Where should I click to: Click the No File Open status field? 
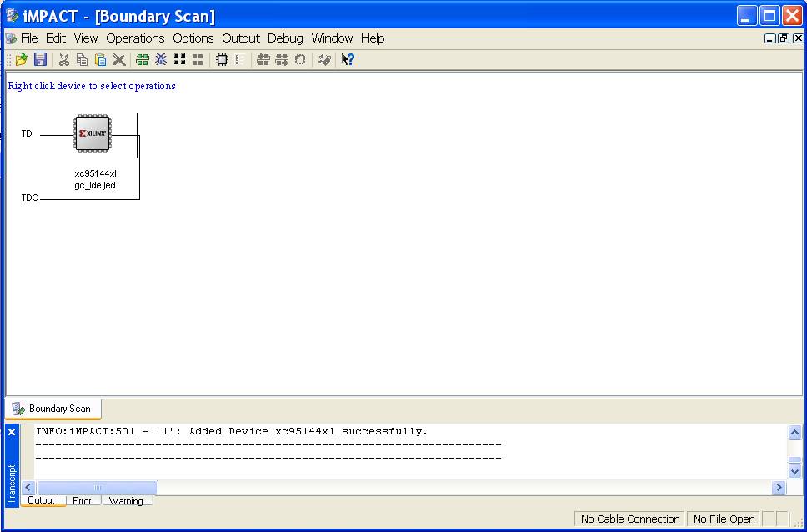pyautogui.click(x=724, y=519)
